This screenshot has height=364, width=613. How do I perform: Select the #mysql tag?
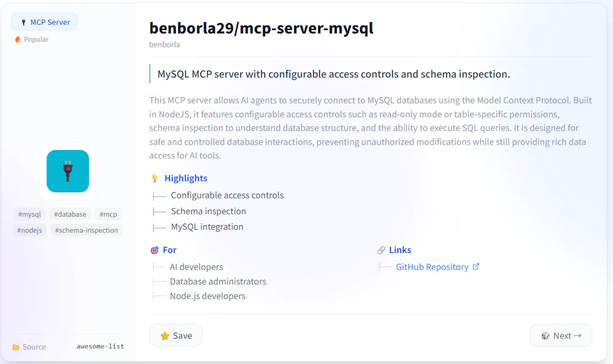pyautogui.click(x=30, y=214)
